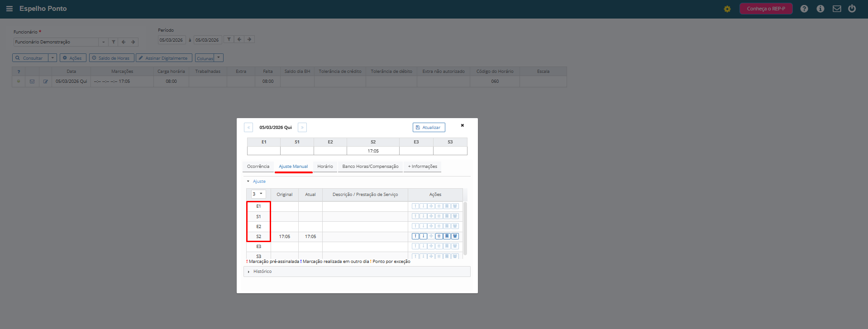Click the Período end date field
The width and height of the screenshot is (868, 329).
tap(208, 40)
